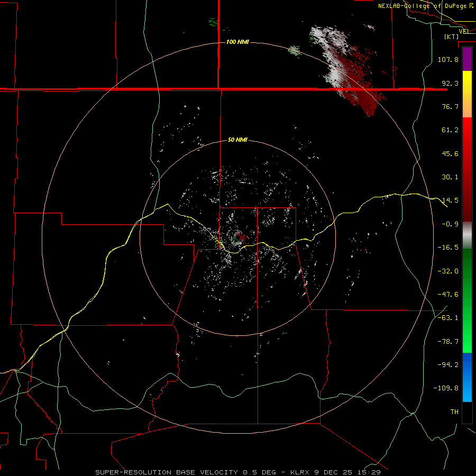Select the -78.7 value on velocity scale
This screenshot has height=476, width=476.
(448, 342)
